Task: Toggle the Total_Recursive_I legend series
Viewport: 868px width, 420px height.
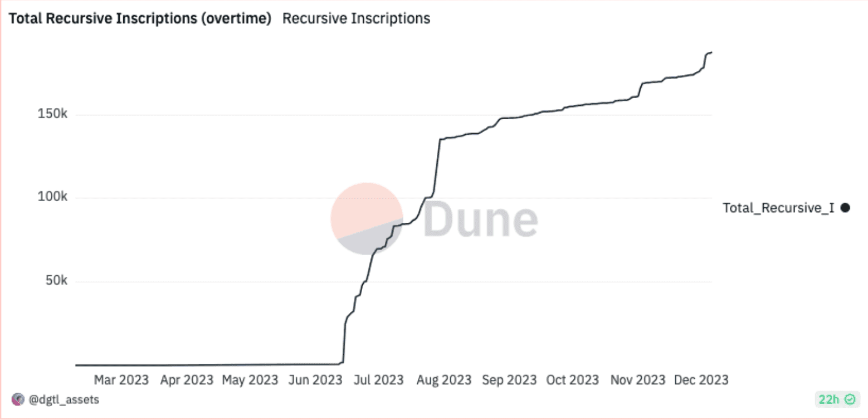Action: click(x=786, y=208)
